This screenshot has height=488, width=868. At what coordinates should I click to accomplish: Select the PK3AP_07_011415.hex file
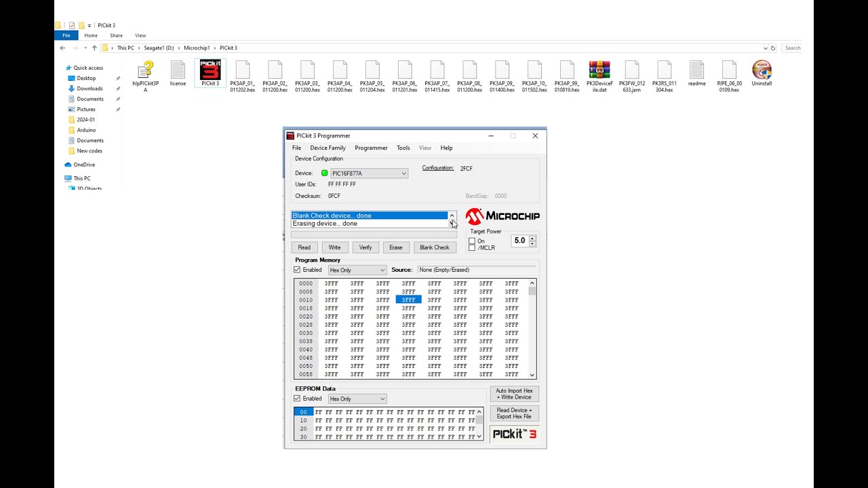437,77
